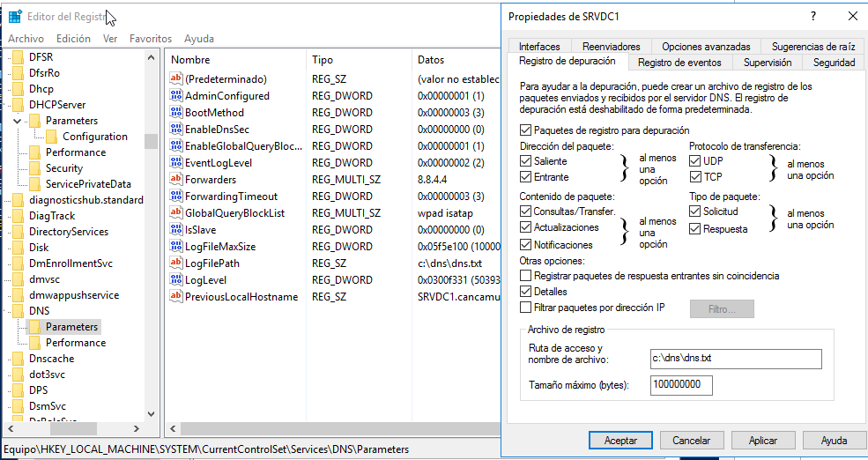Collapse the DHCPServer Parameters subtree

point(19,121)
